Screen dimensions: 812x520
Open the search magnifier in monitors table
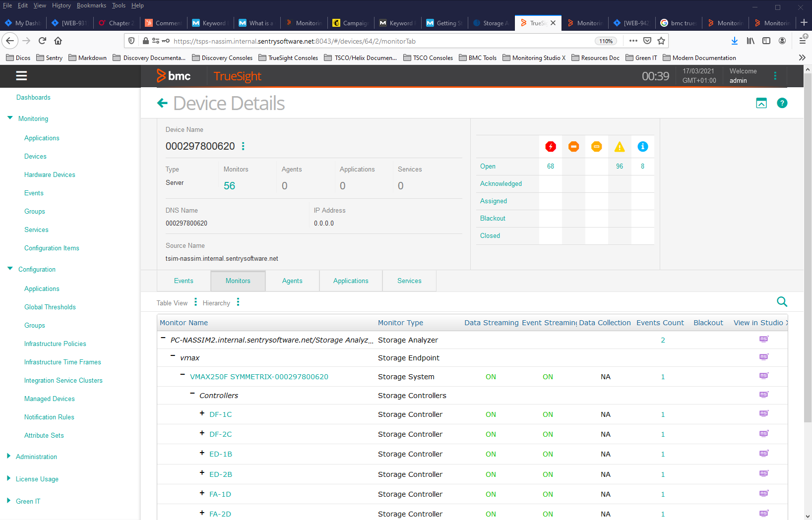point(782,301)
